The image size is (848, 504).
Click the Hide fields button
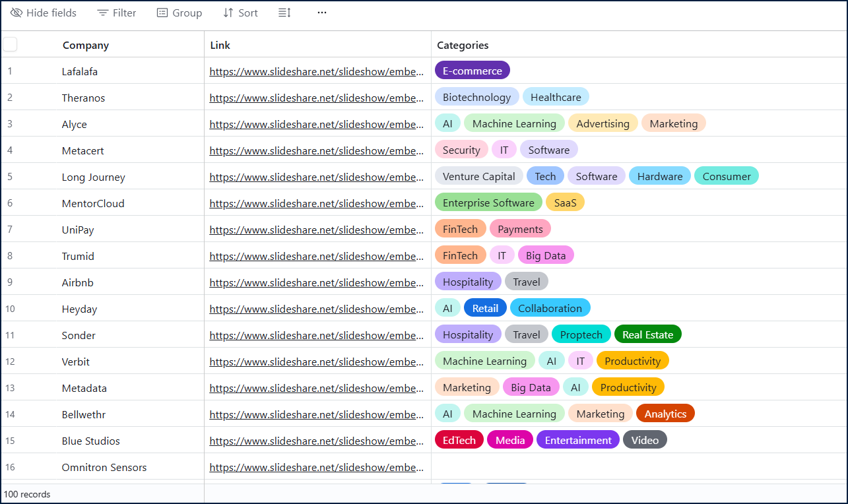44,13
